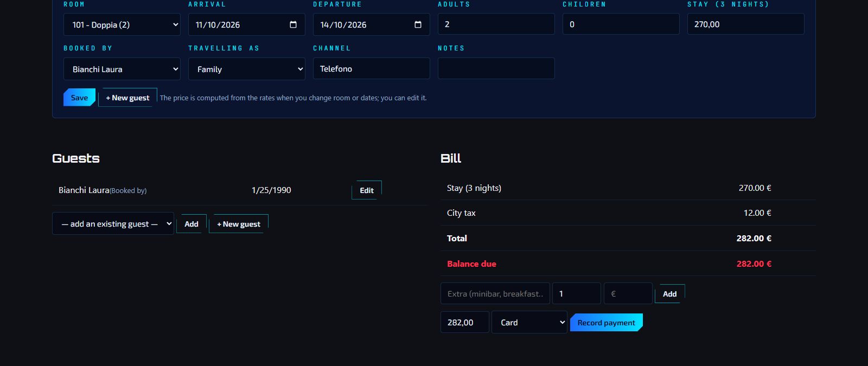Click the Channel field containing Telefono
Image resolution: width=868 pixels, height=366 pixels.
(372, 68)
